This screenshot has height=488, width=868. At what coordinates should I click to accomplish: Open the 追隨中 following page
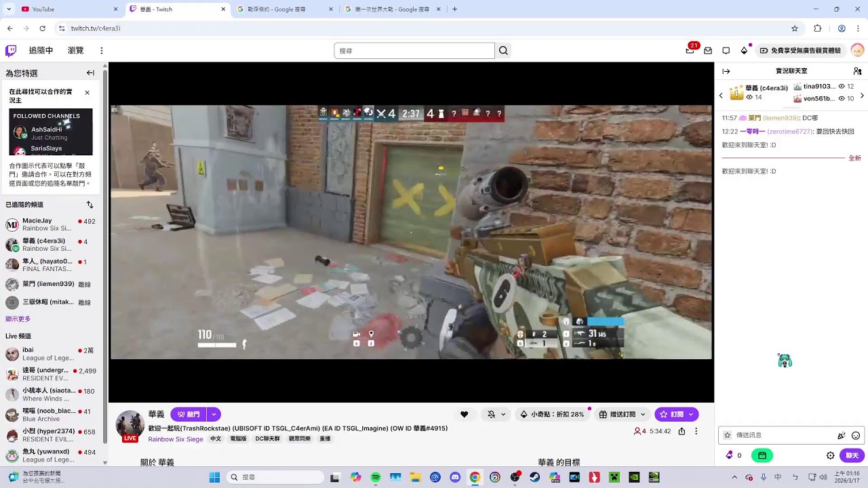(x=41, y=50)
